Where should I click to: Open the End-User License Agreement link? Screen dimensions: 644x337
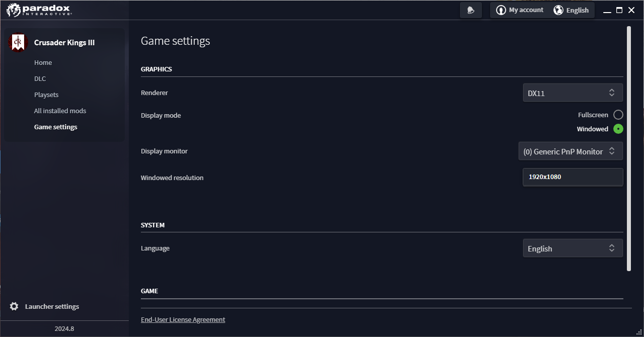(183, 319)
